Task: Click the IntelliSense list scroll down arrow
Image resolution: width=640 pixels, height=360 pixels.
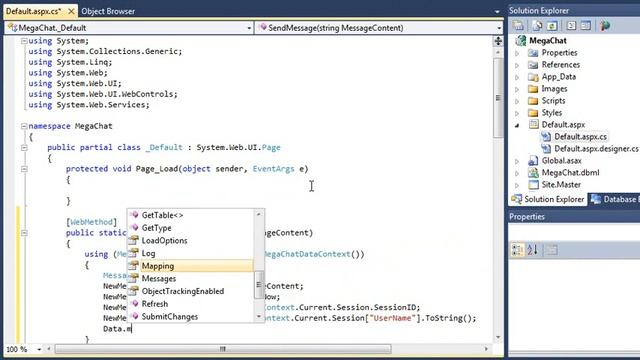Action: point(259,317)
